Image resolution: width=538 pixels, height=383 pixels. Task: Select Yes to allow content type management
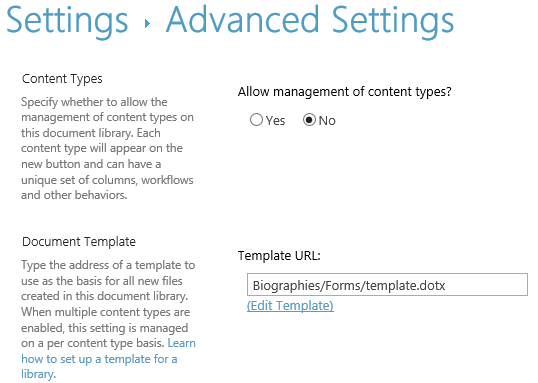(x=256, y=120)
